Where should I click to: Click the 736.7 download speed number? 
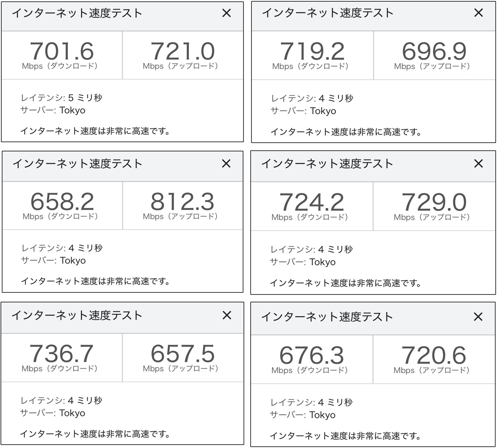coord(62,354)
